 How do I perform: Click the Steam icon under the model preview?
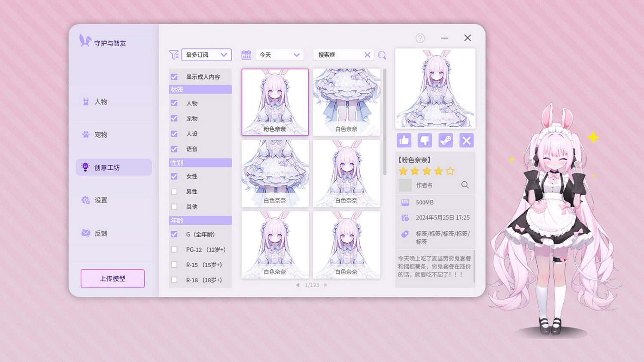point(446,140)
